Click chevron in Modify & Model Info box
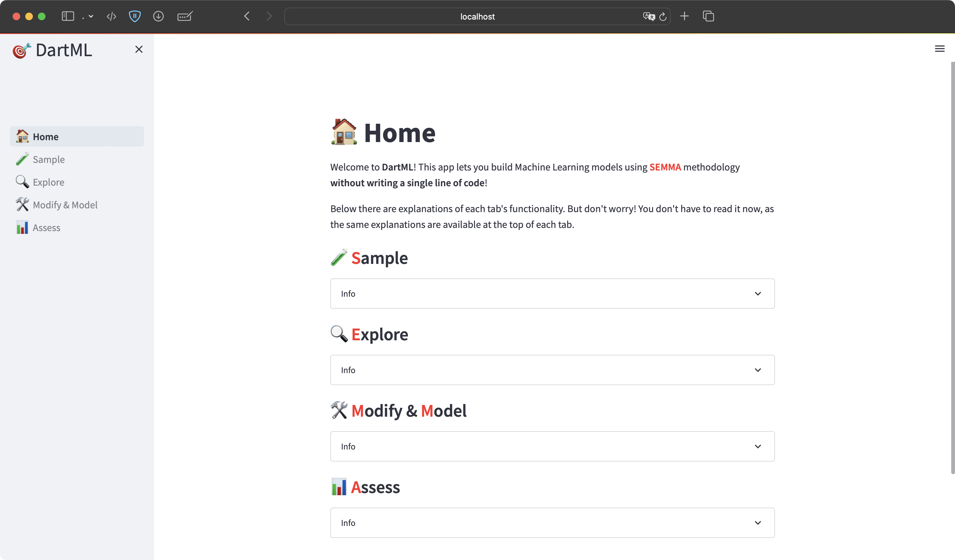955x560 pixels. (x=758, y=446)
